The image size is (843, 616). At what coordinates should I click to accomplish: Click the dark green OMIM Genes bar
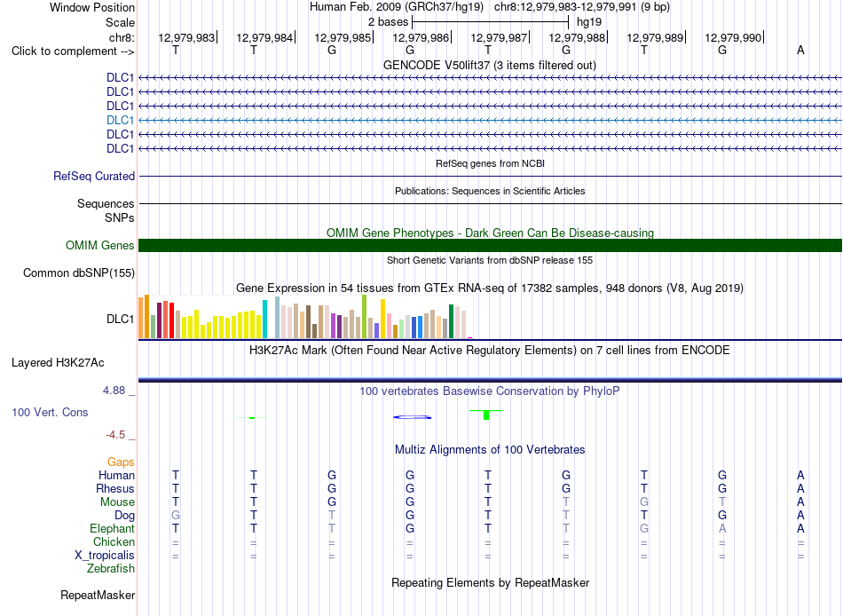coord(490,245)
